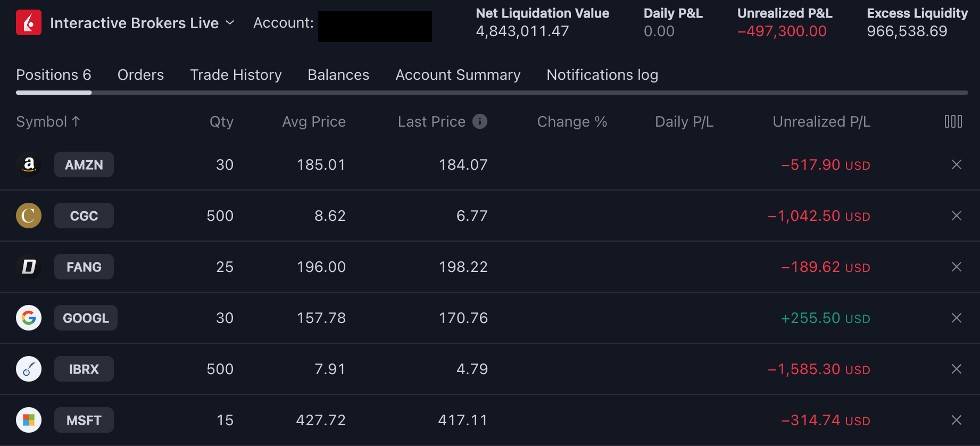The width and height of the screenshot is (980, 446).
Task: Open the Interactive Brokers Live broker dropdown
Action: coord(142,23)
